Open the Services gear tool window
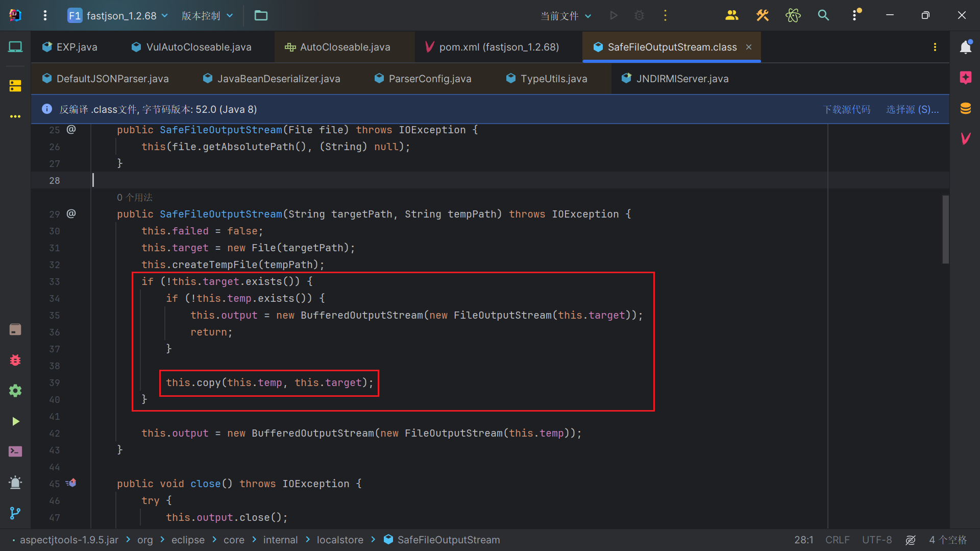 pos(15,391)
